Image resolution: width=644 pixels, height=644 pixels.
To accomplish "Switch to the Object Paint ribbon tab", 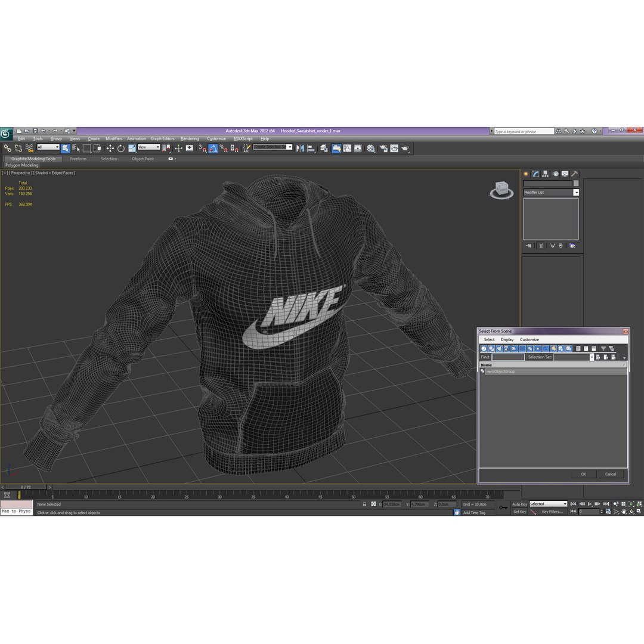I will pos(143,159).
